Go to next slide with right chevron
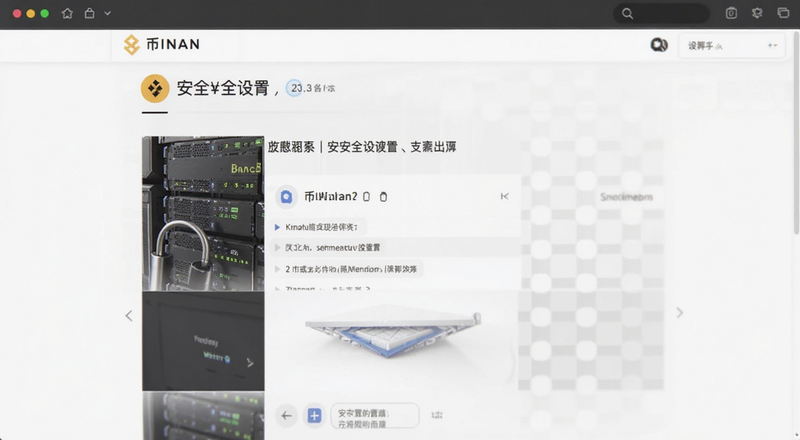 (680, 313)
